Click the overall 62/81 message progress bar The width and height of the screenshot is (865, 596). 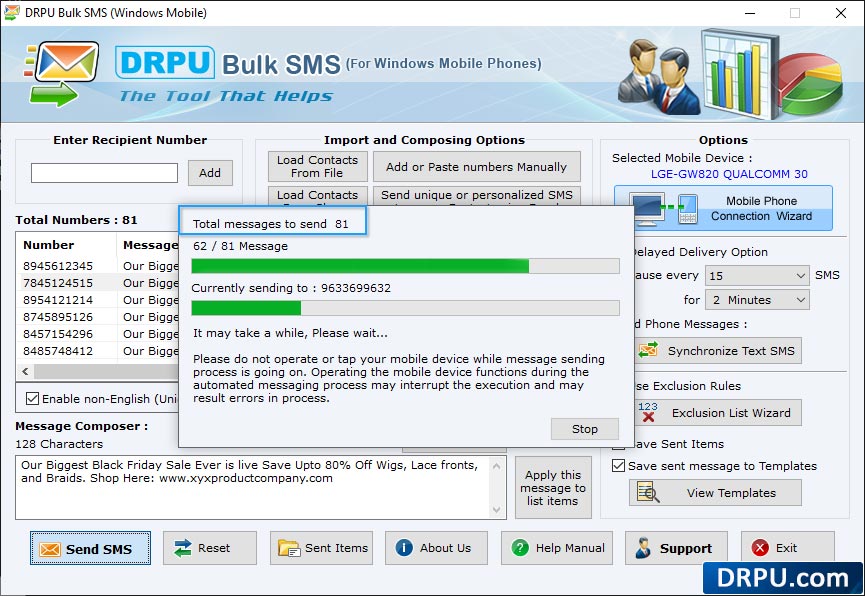tap(405, 266)
